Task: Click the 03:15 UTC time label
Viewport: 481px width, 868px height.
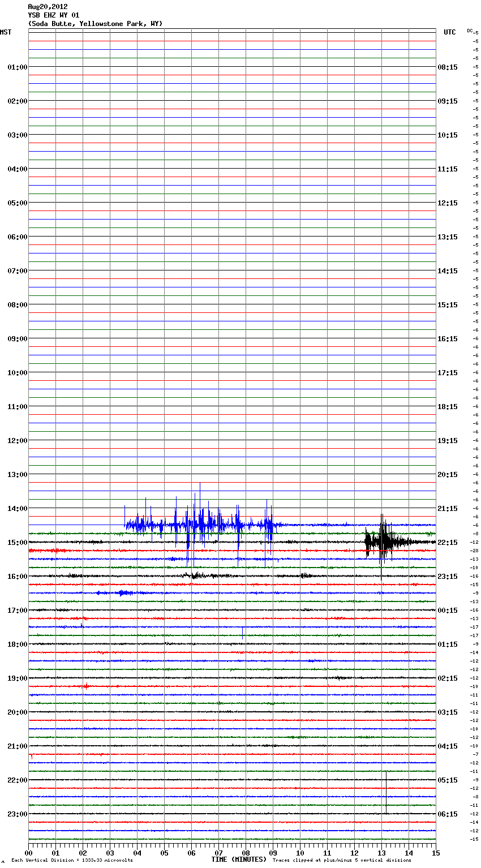Action: (x=448, y=712)
